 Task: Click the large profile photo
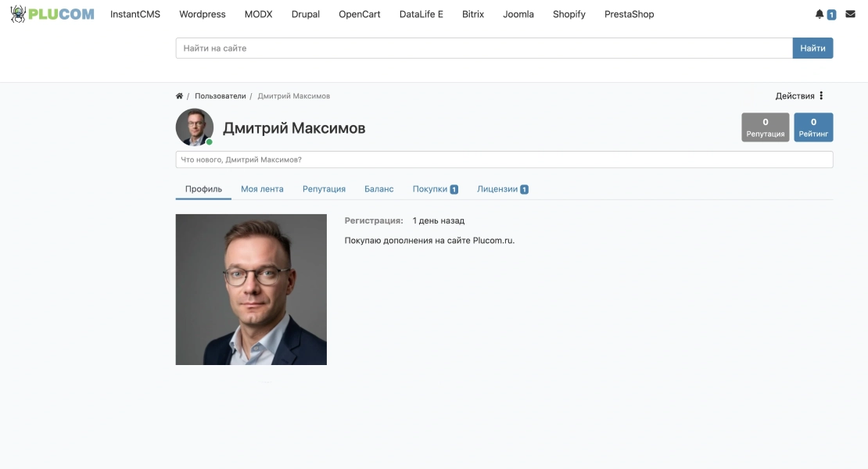251,289
